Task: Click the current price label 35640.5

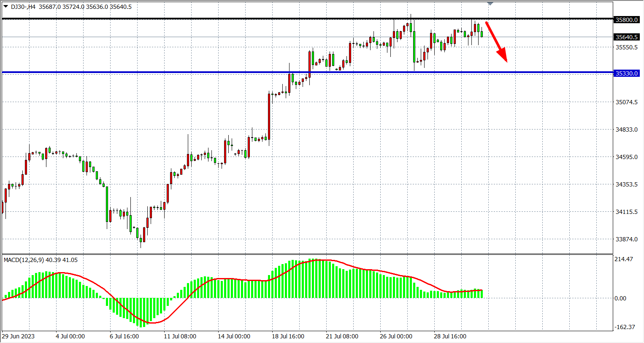Action: pos(626,37)
